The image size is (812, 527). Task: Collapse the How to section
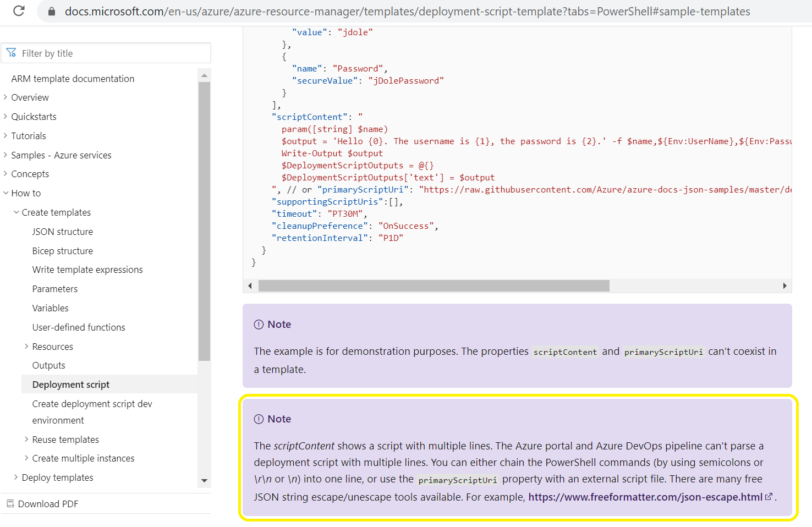pos(6,193)
